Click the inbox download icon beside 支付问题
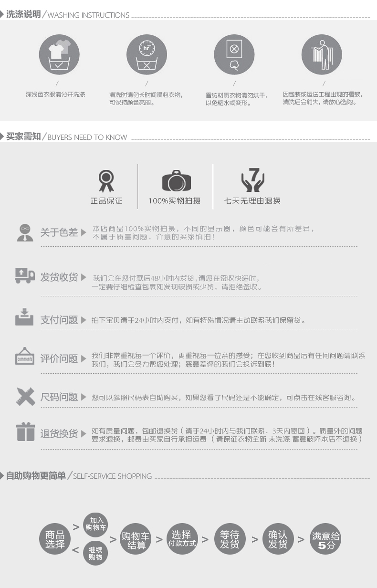This screenshot has height=588, width=377. coord(24,317)
